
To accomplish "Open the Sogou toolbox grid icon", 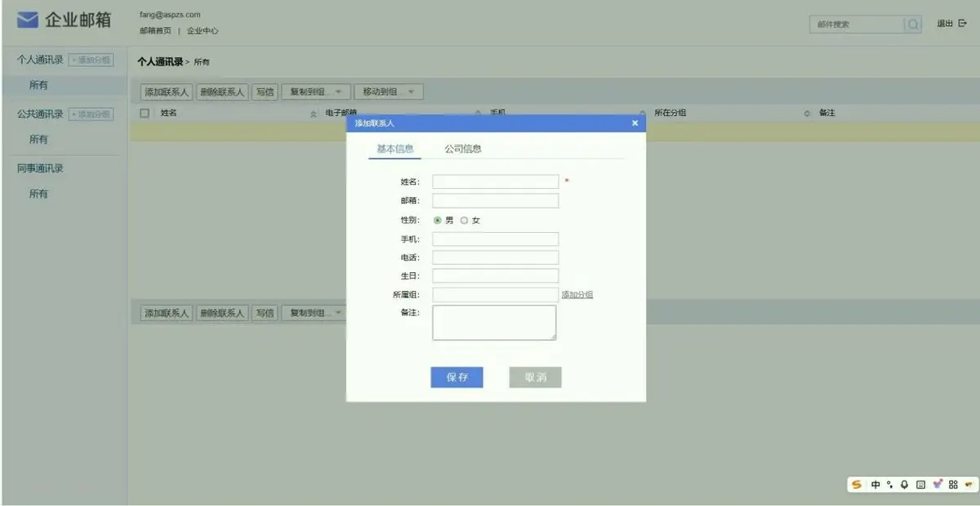I will point(954,484).
